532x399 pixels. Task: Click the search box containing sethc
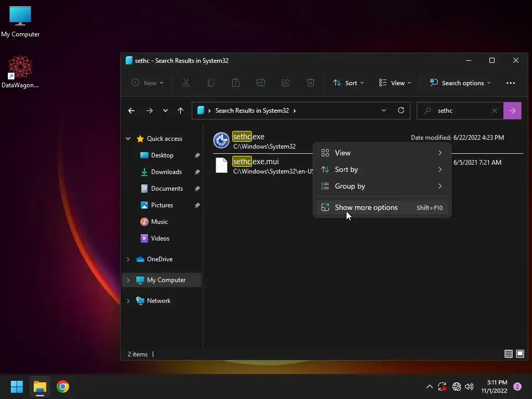(x=460, y=111)
